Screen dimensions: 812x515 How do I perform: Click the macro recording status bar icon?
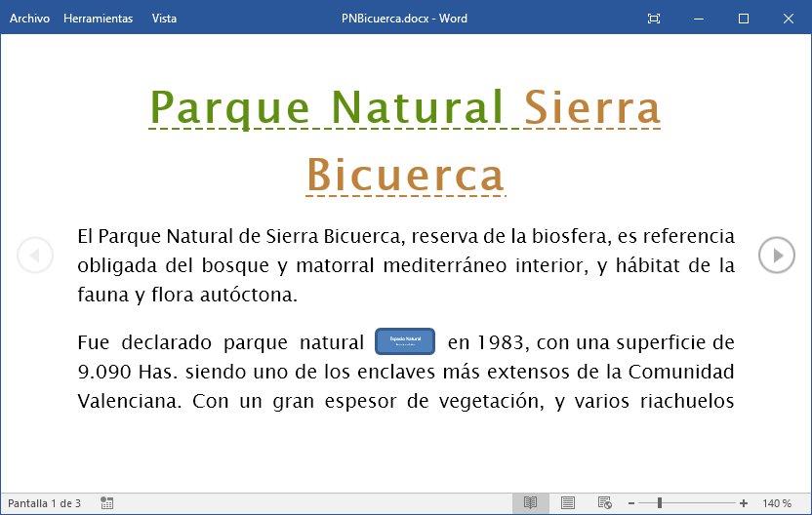pos(107,503)
